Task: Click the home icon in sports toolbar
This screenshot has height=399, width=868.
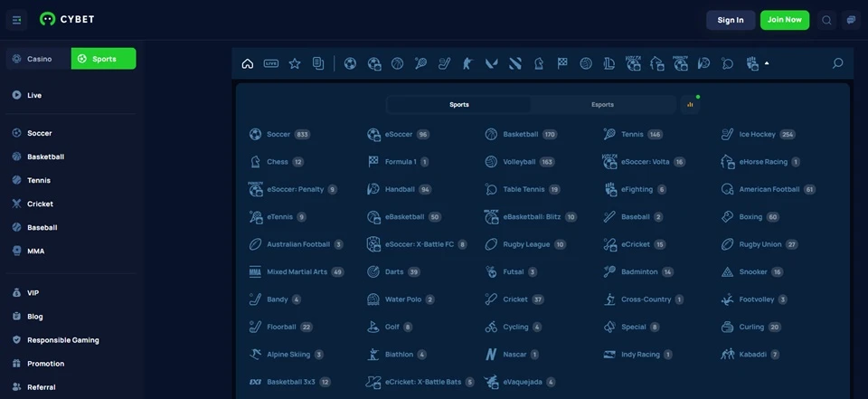Action: [248, 63]
